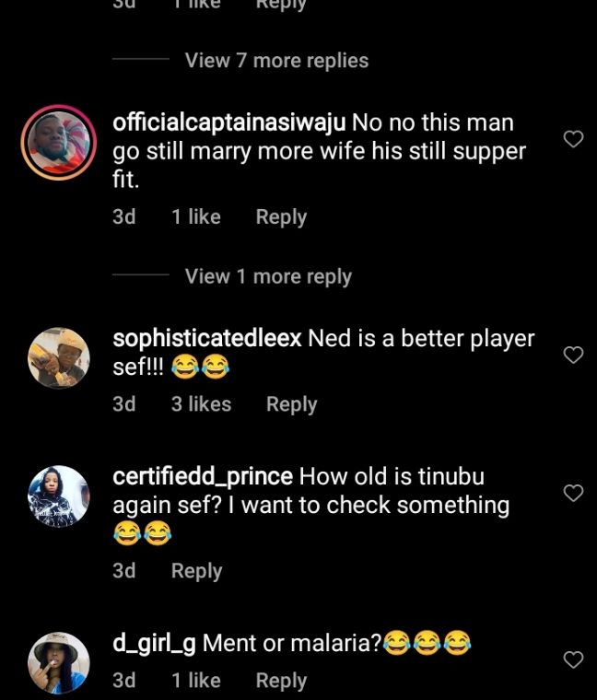Visit certifiedd_prince's profile via username
597x700 pixels.
coord(202,477)
